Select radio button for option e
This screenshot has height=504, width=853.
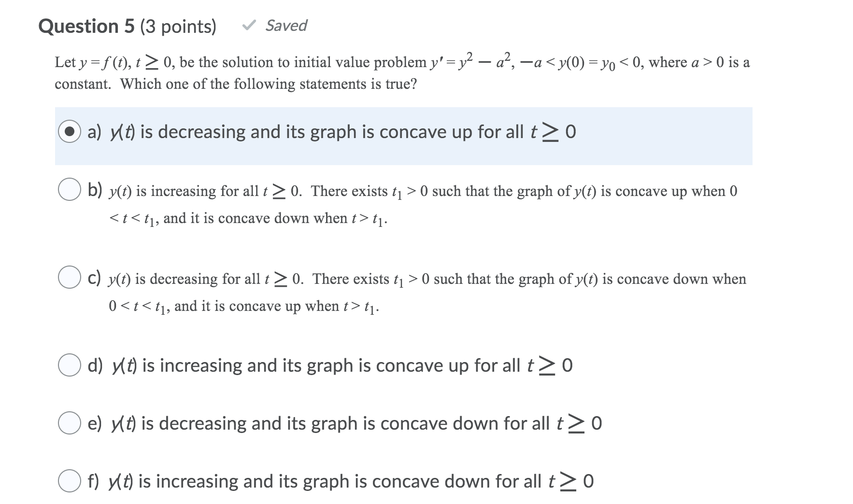(70, 423)
